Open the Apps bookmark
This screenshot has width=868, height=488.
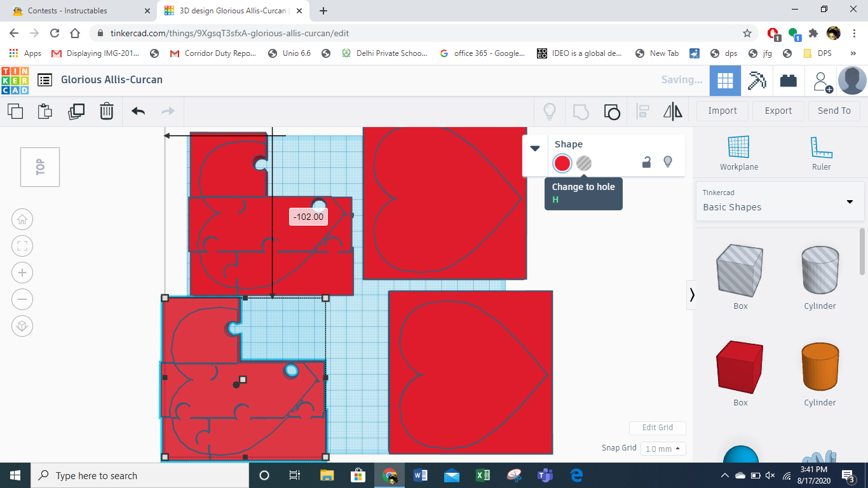coord(26,53)
